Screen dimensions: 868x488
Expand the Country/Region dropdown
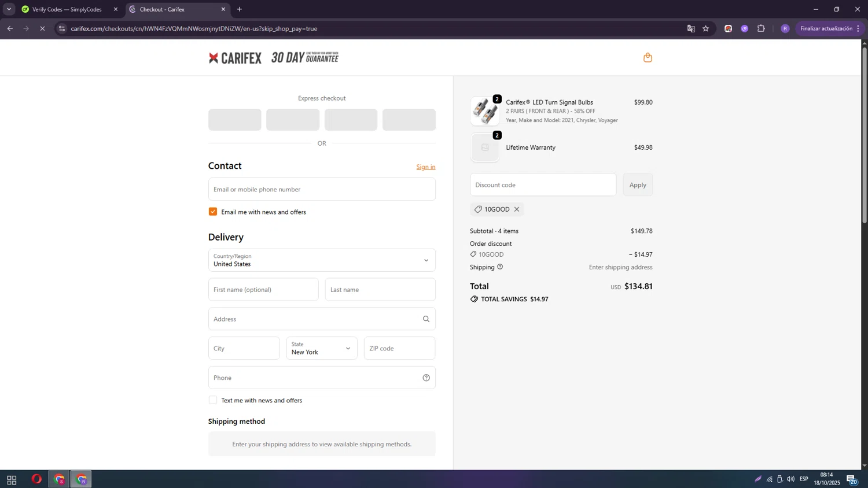coord(322,260)
